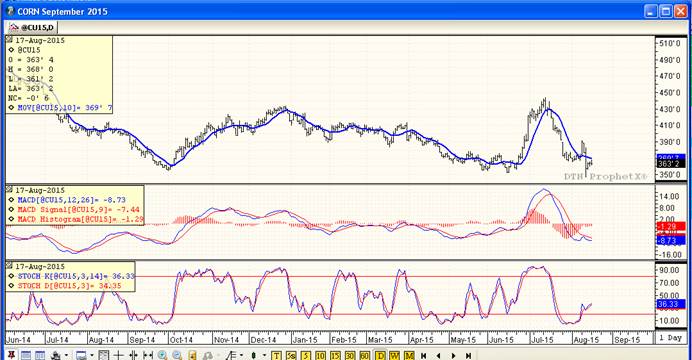Screen dimensions: 692x360
Task: Select the horizontal expand arrows tool
Action: pyautogui.click(x=148, y=356)
